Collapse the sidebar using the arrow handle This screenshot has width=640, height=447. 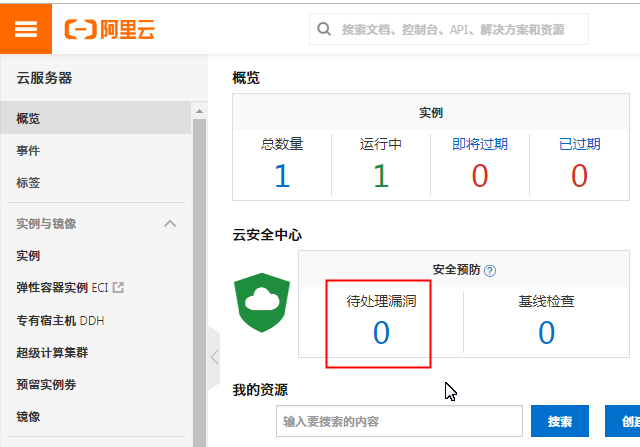point(214,356)
